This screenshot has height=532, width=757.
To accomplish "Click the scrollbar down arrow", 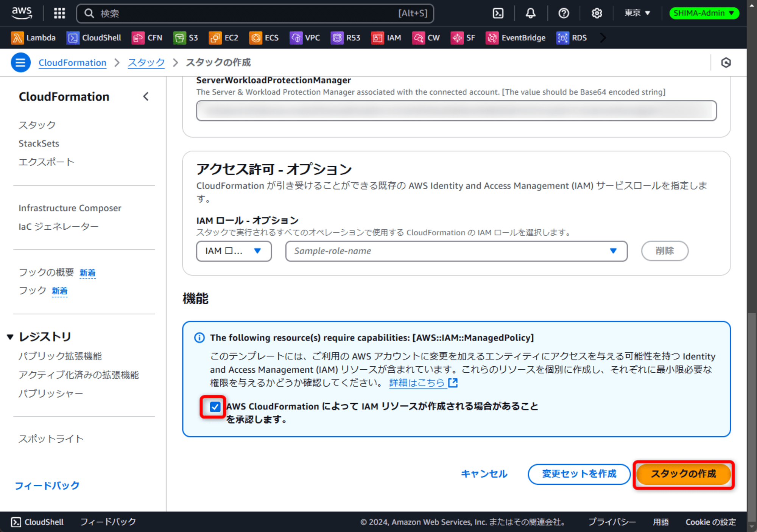I will point(752,526).
